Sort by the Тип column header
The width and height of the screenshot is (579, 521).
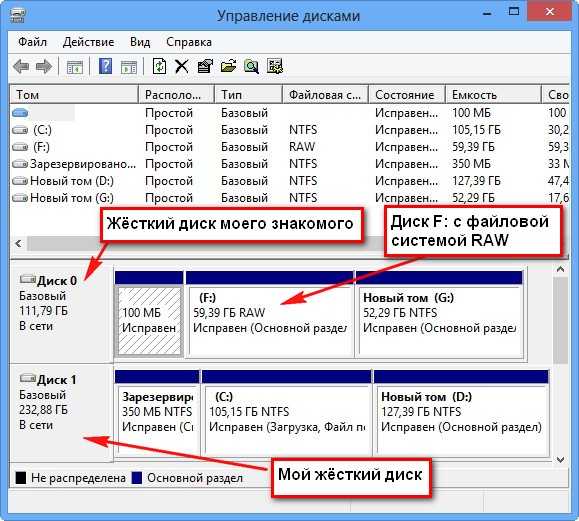[249, 95]
